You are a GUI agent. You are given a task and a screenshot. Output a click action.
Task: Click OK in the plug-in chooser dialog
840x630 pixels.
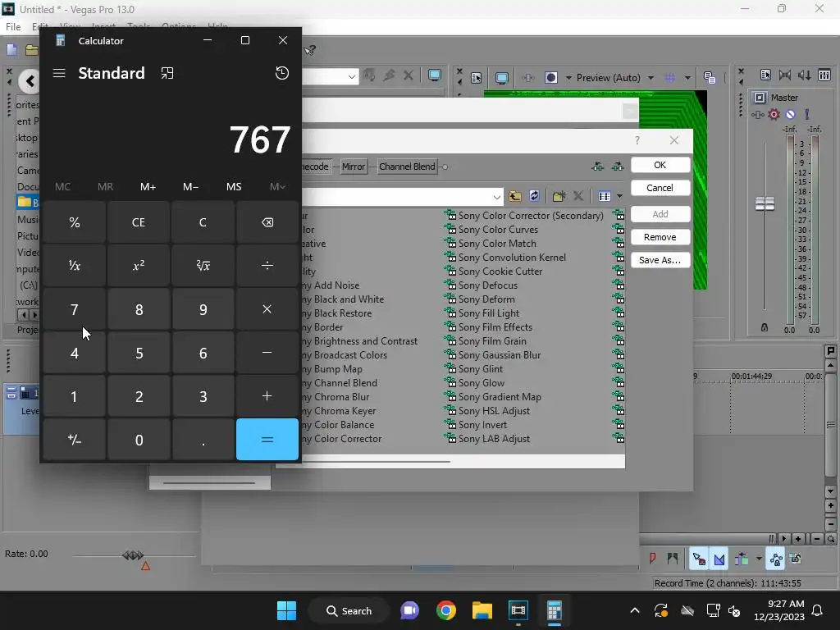point(660,165)
